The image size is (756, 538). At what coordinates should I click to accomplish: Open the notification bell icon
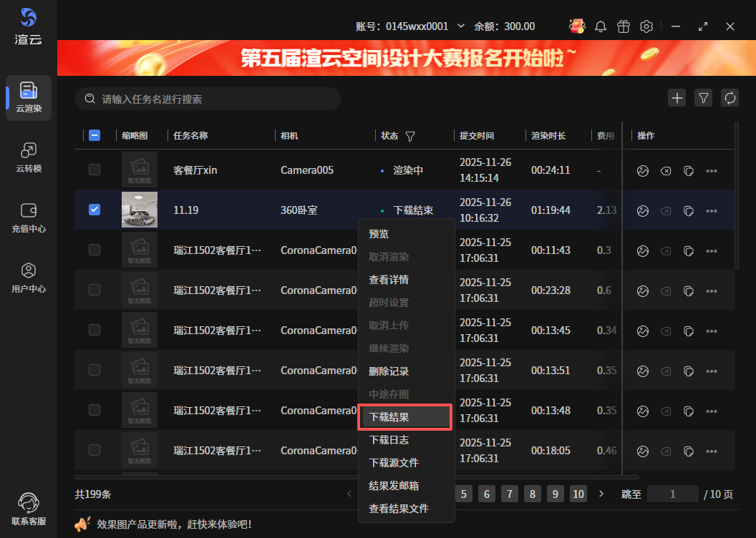pyautogui.click(x=601, y=26)
